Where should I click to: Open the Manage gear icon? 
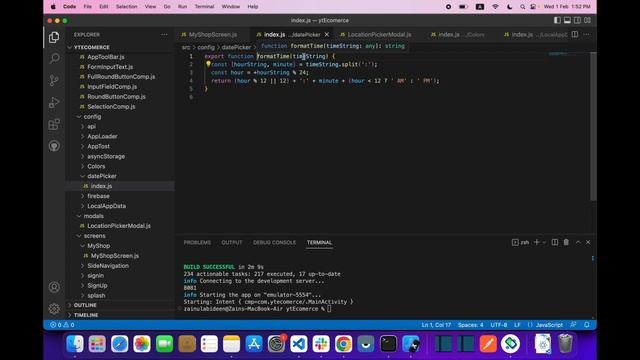(54, 309)
